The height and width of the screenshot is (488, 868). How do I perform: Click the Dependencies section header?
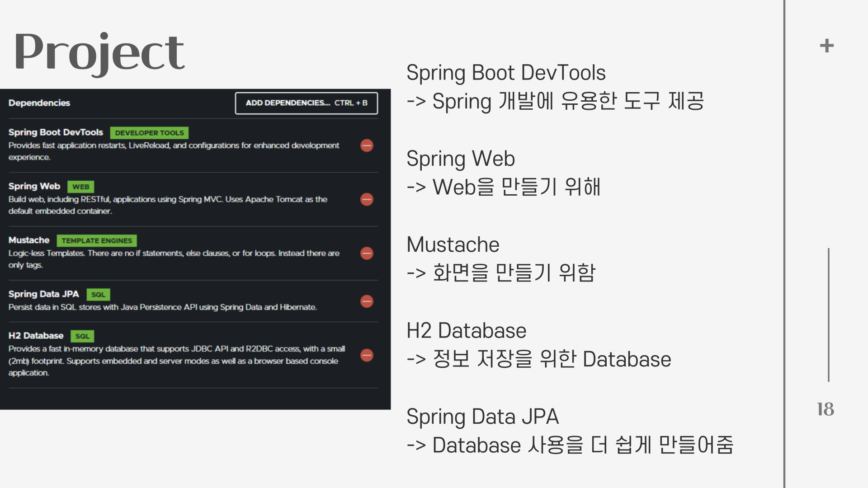click(39, 103)
